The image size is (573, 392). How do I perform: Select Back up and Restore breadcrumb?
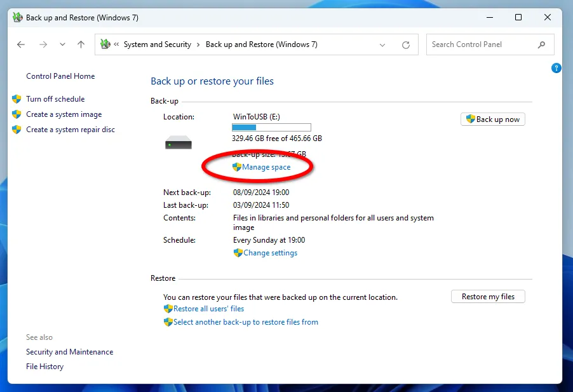point(261,44)
